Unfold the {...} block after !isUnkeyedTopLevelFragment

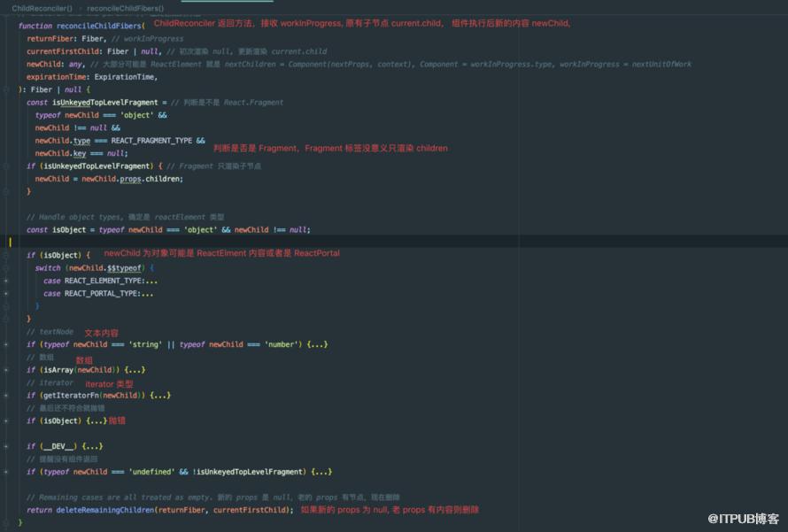coord(321,472)
